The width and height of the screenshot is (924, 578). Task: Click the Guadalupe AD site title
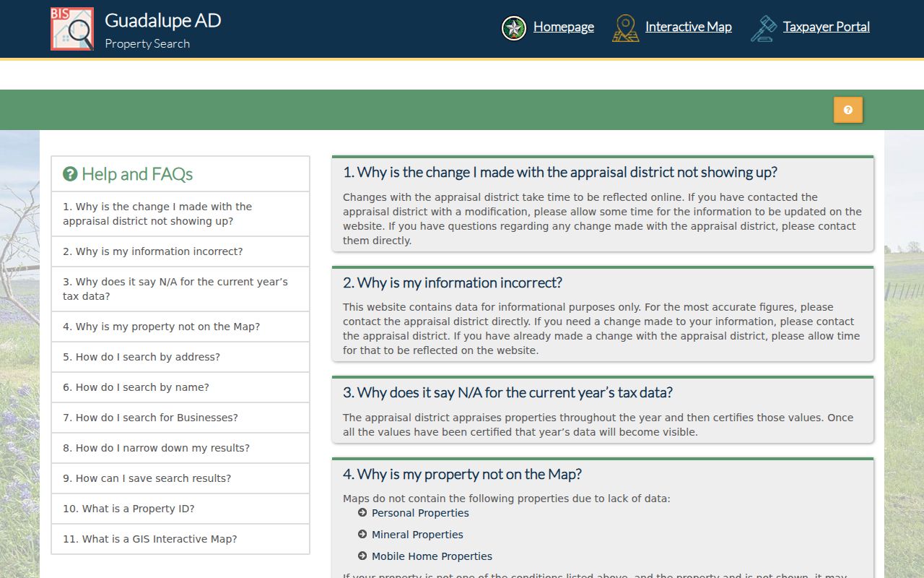163,20
